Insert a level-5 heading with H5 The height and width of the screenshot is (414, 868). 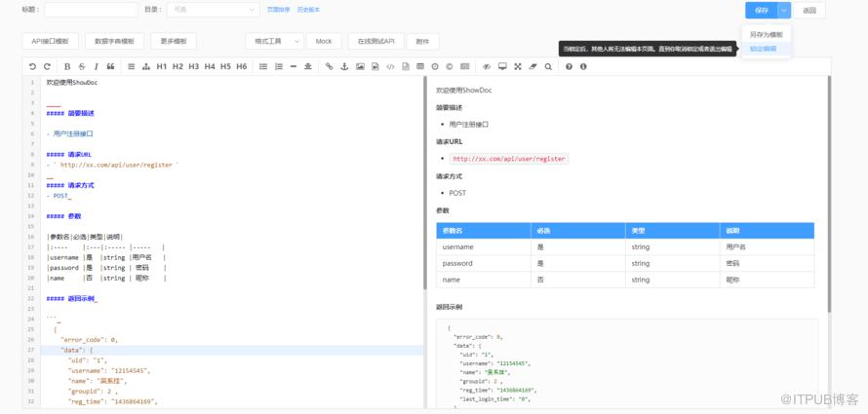click(225, 66)
